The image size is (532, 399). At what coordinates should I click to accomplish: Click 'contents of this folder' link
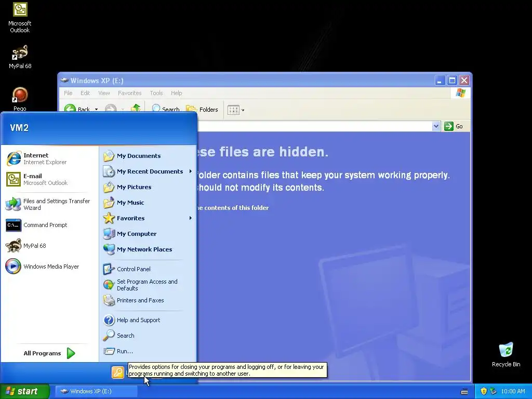click(x=236, y=208)
